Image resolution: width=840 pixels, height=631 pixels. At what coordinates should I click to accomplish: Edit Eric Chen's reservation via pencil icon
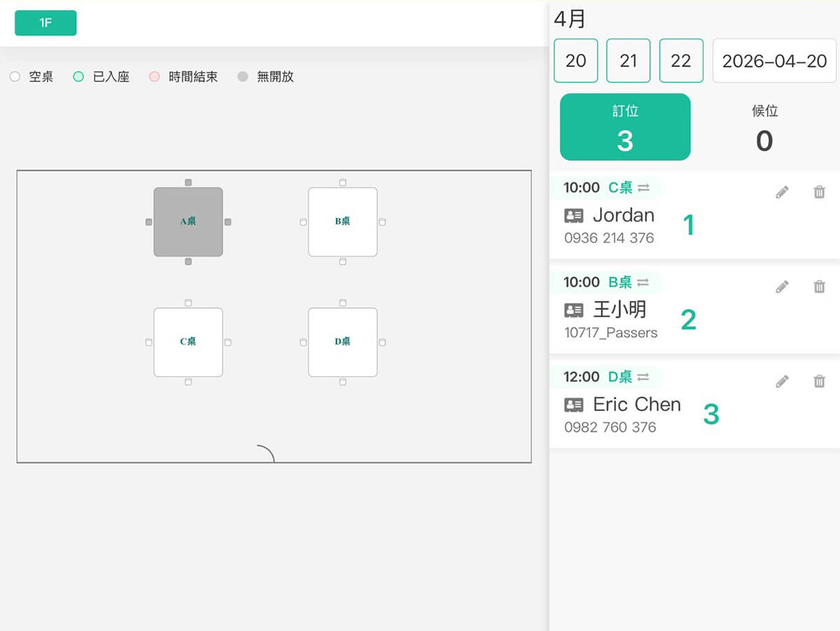[782, 381]
